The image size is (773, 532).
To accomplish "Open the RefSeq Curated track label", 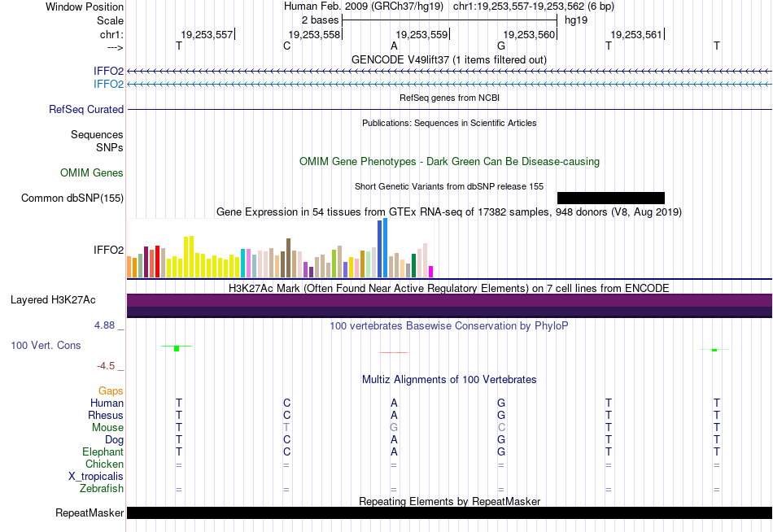I will pos(86,110).
